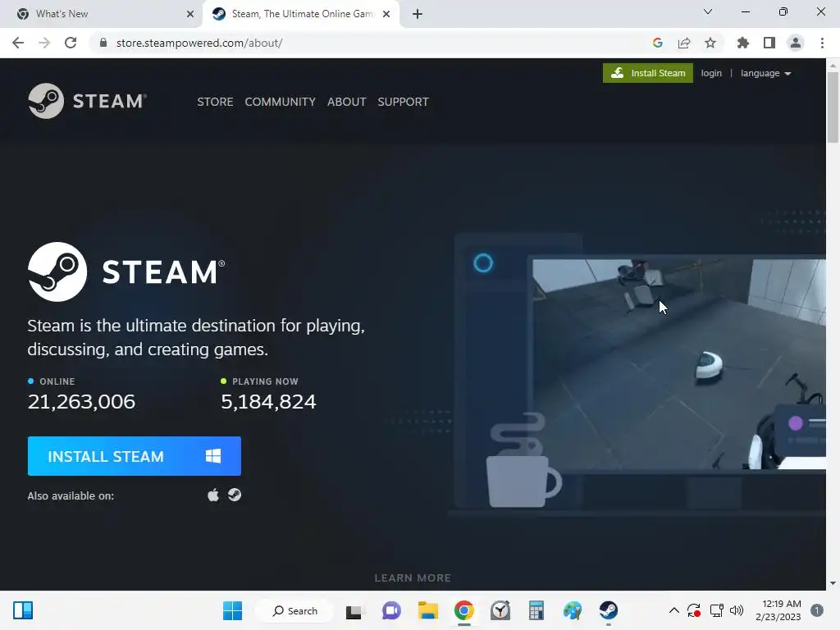This screenshot has height=630, width=840.
Task: Open network status tray icon
Action: 716,610
